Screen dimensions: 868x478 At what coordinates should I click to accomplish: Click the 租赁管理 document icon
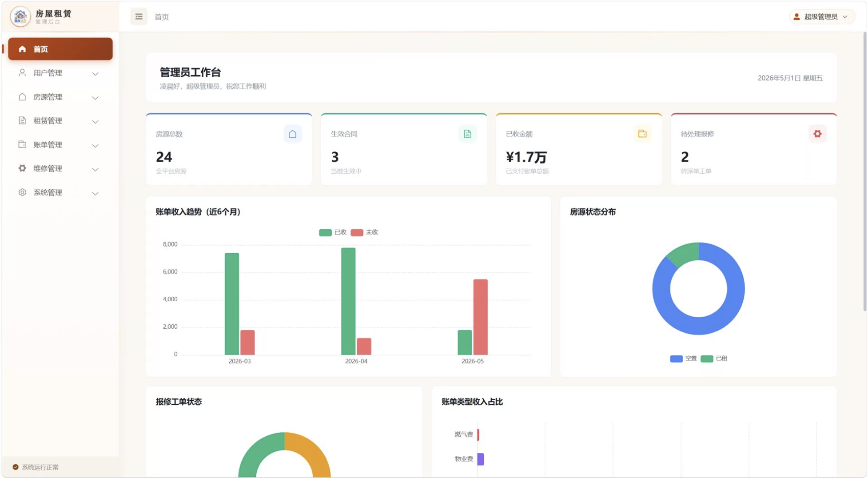point(22,120)
